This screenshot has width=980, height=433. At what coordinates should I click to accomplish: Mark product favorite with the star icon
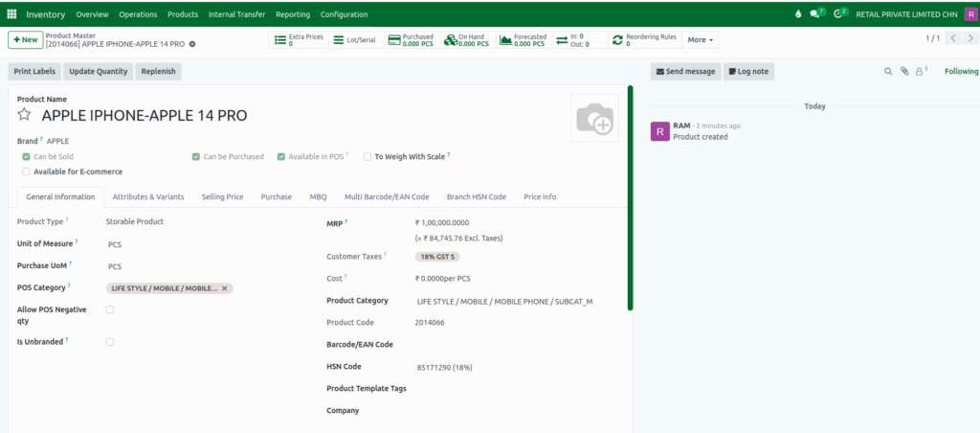click(x=24, y=115)
